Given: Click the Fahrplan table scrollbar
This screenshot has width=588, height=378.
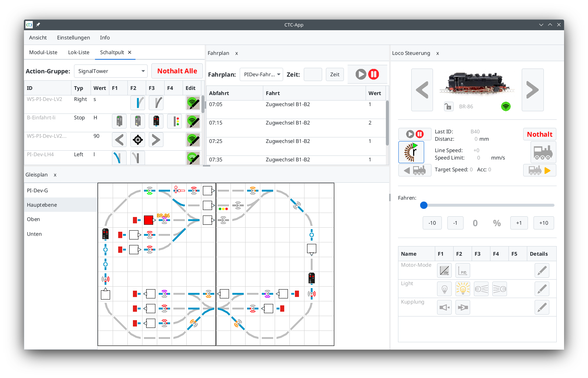Looking at the screenshot, I should pos(387,123).
